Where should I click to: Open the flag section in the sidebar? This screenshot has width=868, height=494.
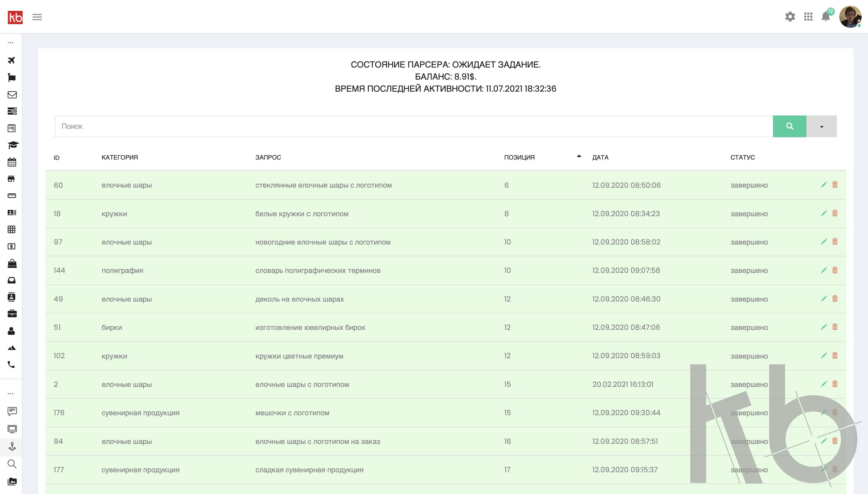(x=11, y=78)
